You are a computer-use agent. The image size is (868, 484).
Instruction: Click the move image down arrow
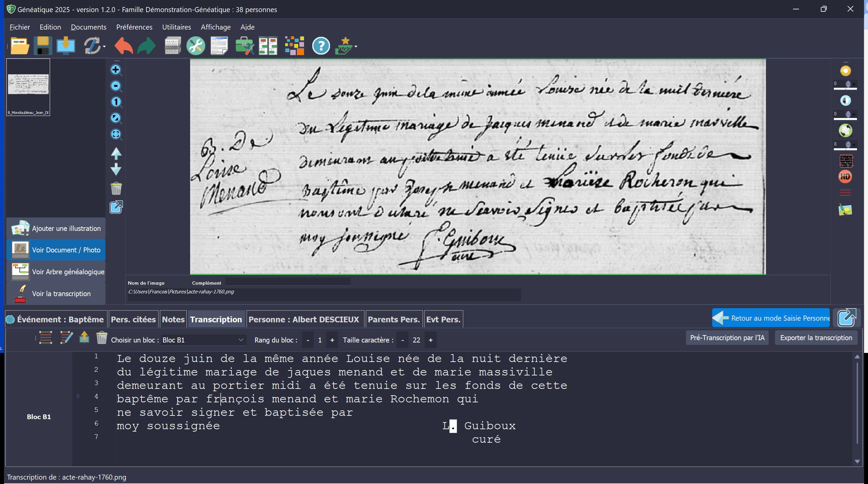tap(116, 169)
